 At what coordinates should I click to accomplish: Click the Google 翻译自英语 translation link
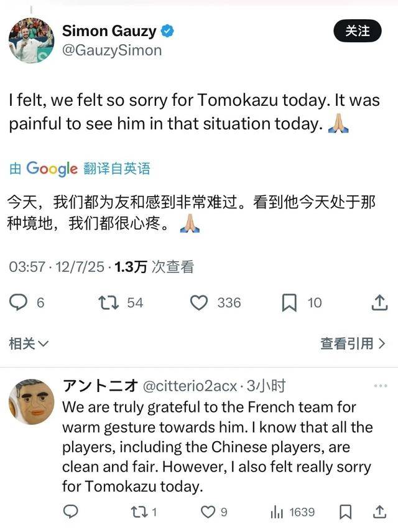[x=80, y=169]
